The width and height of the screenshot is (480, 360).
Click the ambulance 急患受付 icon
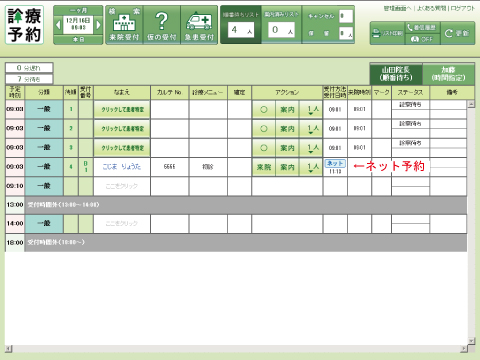click(x=199, y=25)
